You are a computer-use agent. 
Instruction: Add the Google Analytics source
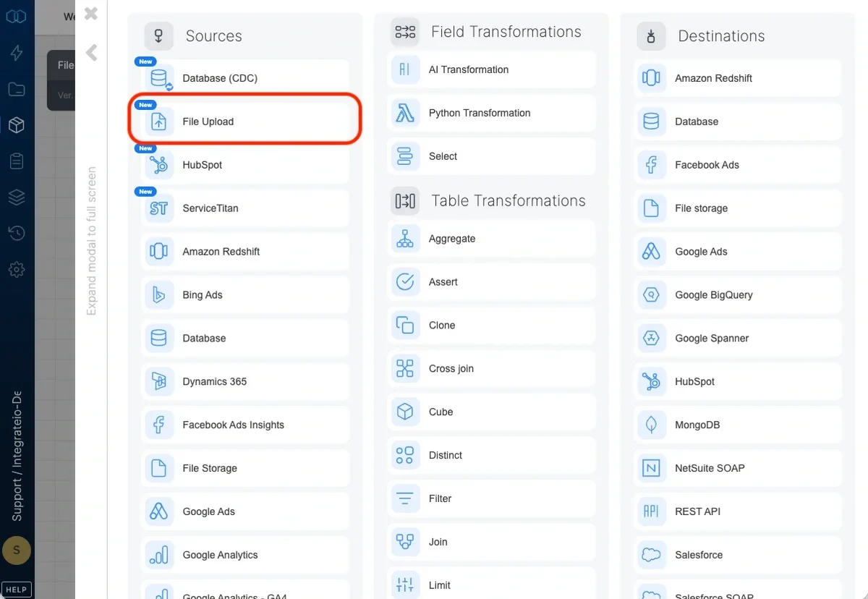pyautogui.click(x=244, y=555)
